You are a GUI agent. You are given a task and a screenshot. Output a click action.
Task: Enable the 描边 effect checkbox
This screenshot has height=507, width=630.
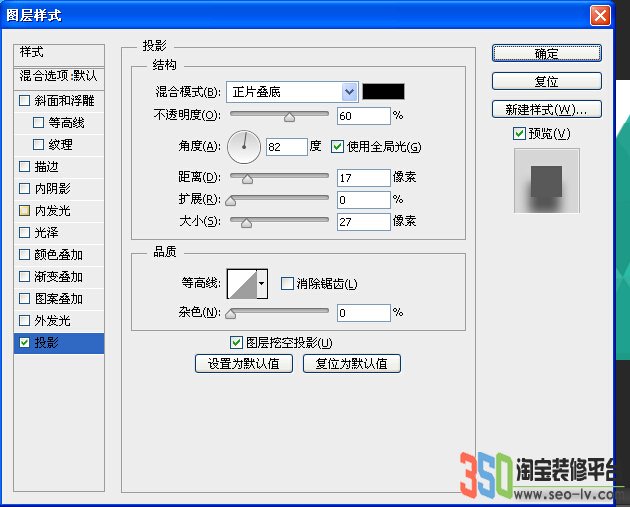click(x=25, y=166)
